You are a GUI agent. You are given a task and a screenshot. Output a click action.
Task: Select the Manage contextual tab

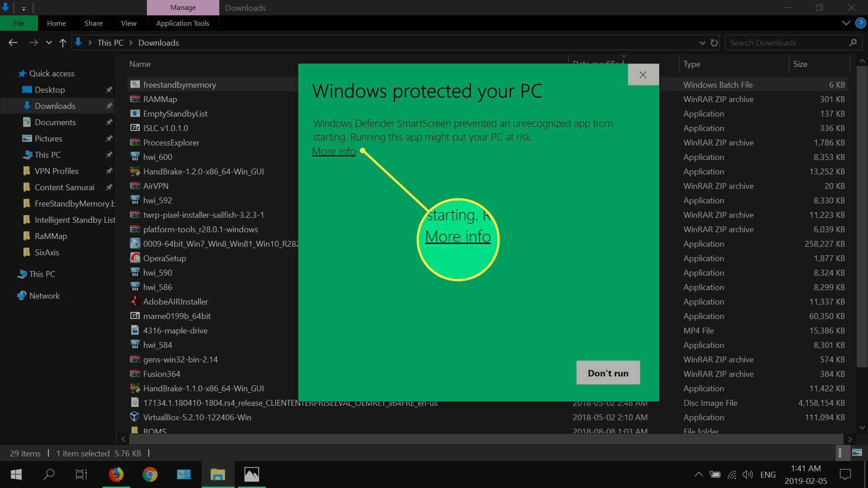coord(183,8)
